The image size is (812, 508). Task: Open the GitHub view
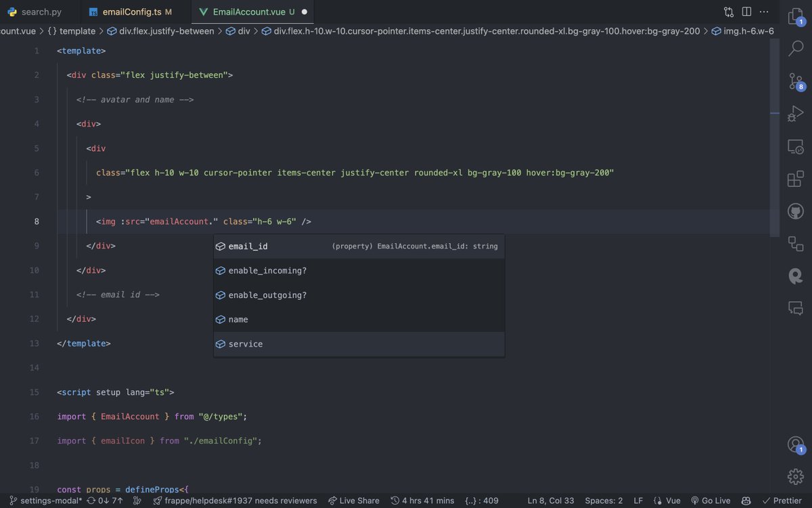pos(795,211)
